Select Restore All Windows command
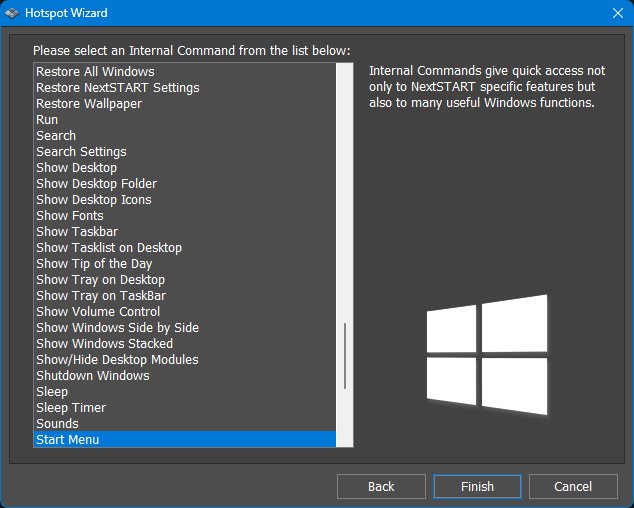The width and height of the screenshot is (634, 508). [185, 72]
